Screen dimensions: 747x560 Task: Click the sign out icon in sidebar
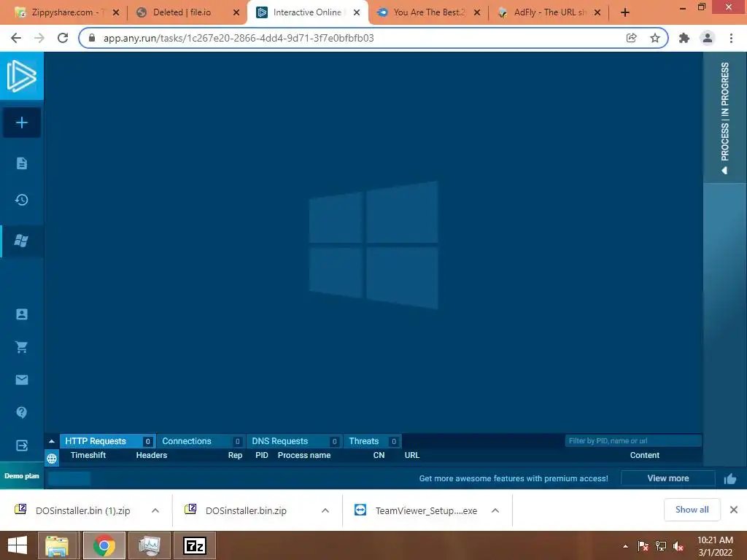click(x=21, y=446)
